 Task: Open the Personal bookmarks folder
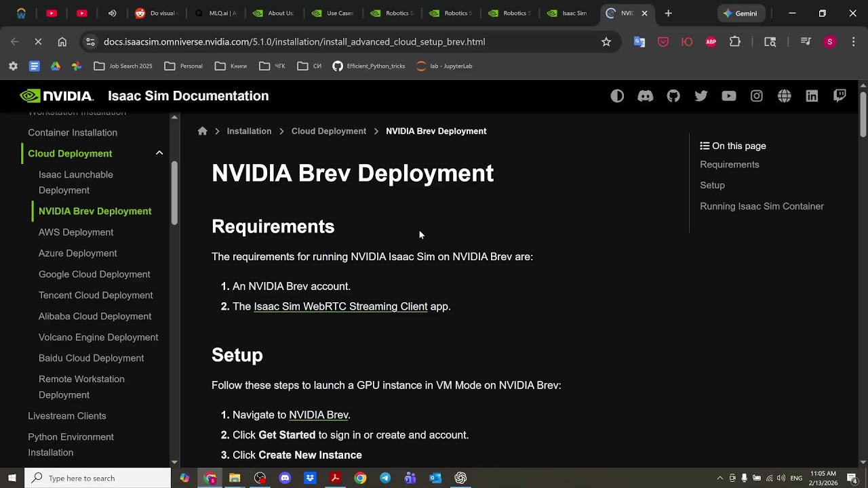tap(184, 66)
